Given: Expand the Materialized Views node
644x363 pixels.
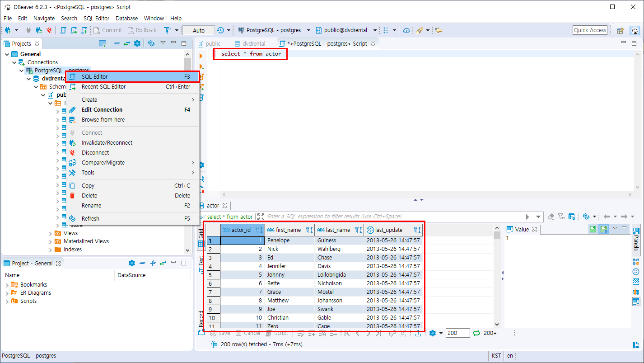Looking at the screenshot, I should tap(51, 241).
